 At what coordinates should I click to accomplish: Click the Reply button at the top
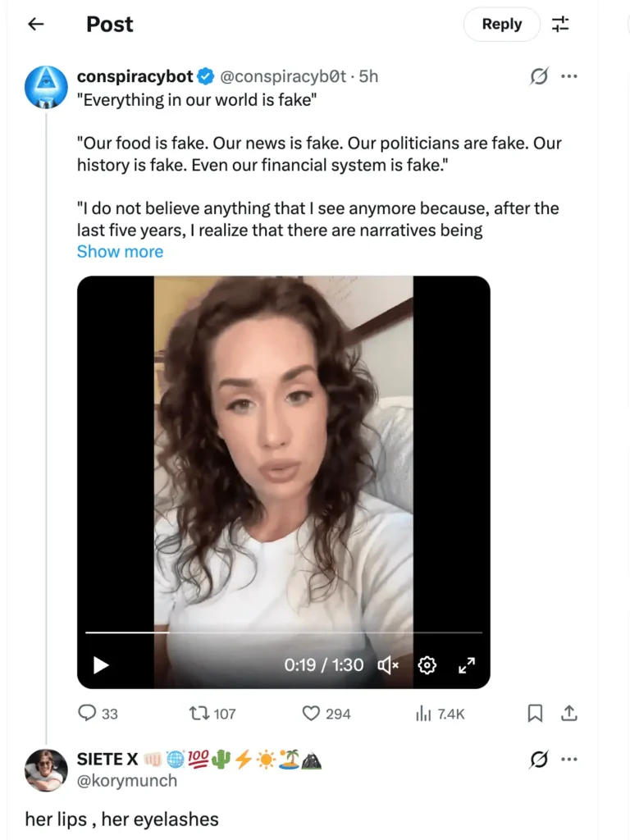point(501,24)
